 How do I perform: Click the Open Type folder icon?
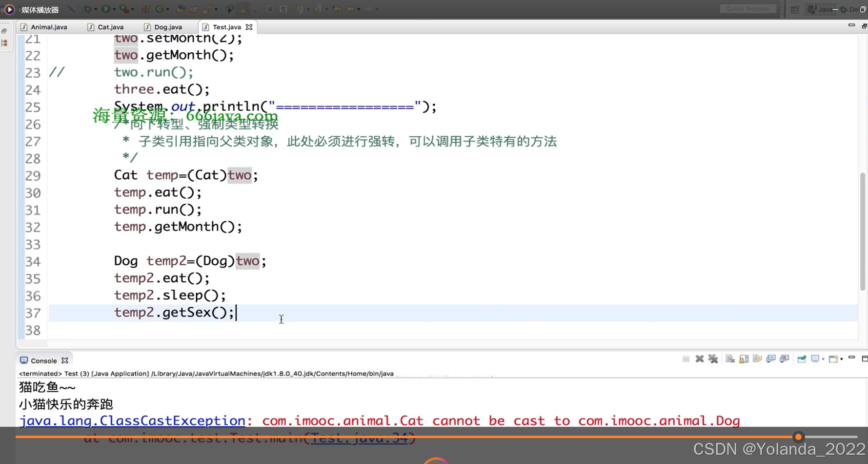tap(181, 9)
